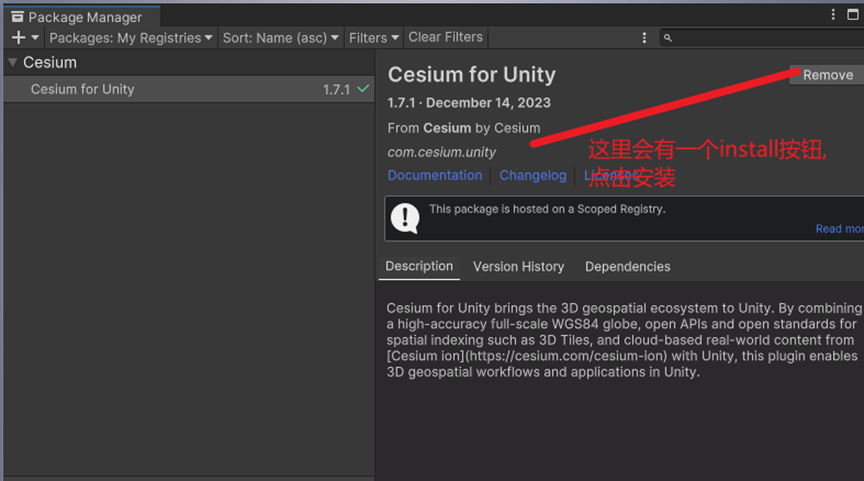Click the search magnifier icon
The width and height of the screenshot is (864, 481).
pyautogui.click(x=668, y=38)
